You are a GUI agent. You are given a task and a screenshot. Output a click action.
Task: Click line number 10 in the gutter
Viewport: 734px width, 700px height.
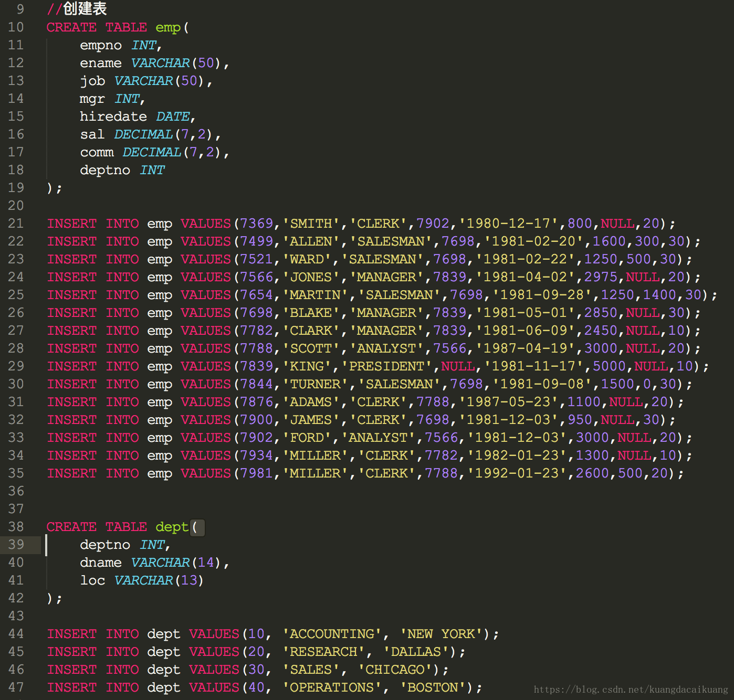coord(16,27)
